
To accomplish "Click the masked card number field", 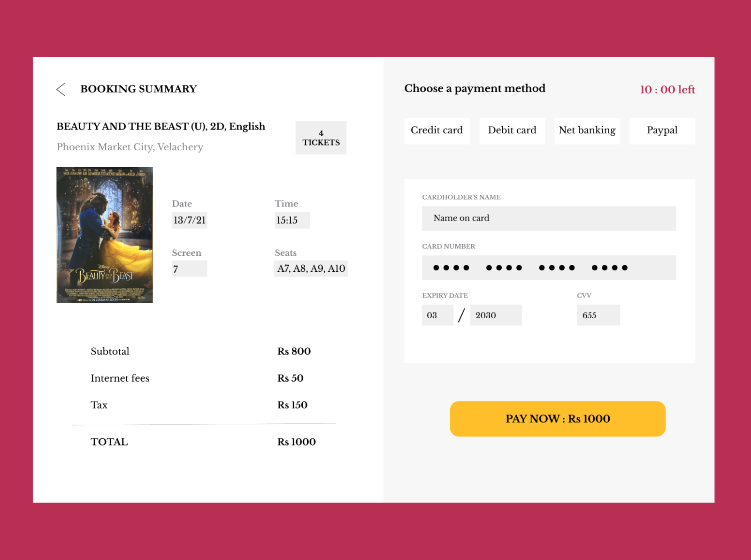I will [x=549, y=267].
